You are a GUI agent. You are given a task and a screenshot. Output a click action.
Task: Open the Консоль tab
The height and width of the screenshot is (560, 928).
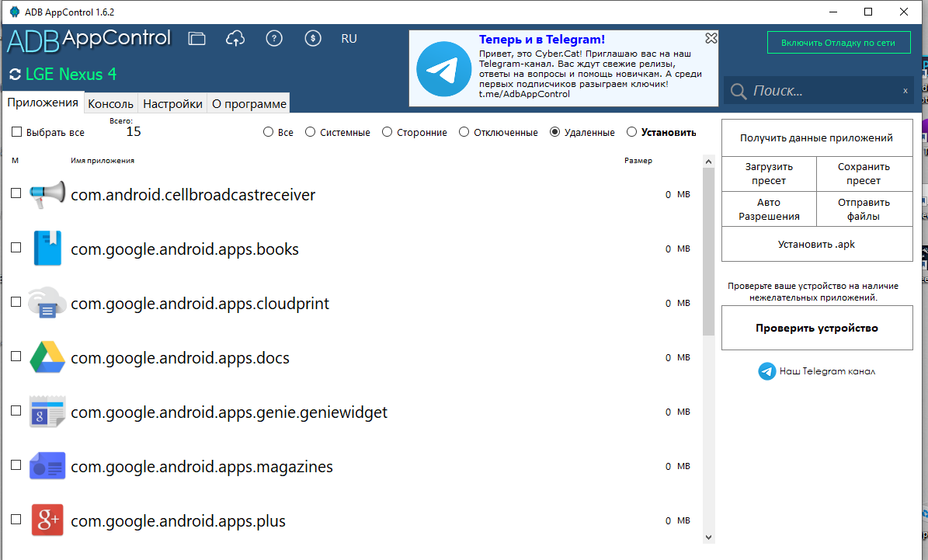tap(111, 103)
